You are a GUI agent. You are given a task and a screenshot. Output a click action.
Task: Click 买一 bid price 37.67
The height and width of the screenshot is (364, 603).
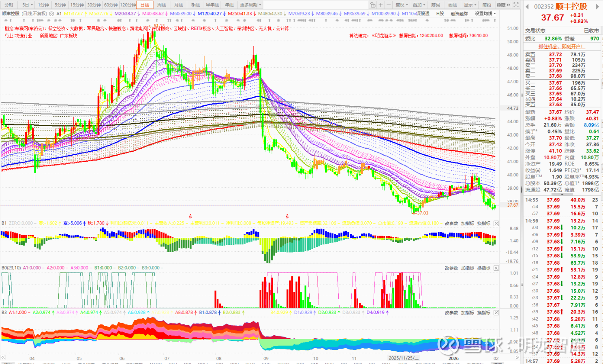555,83
